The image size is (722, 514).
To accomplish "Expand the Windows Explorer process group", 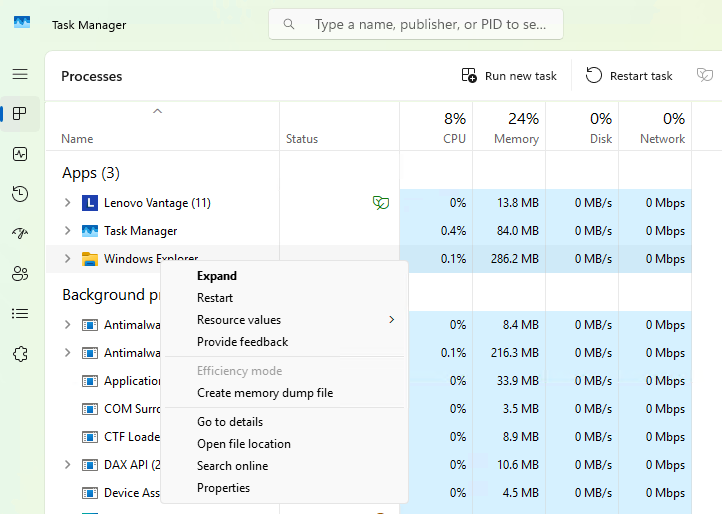I will 68,259.
